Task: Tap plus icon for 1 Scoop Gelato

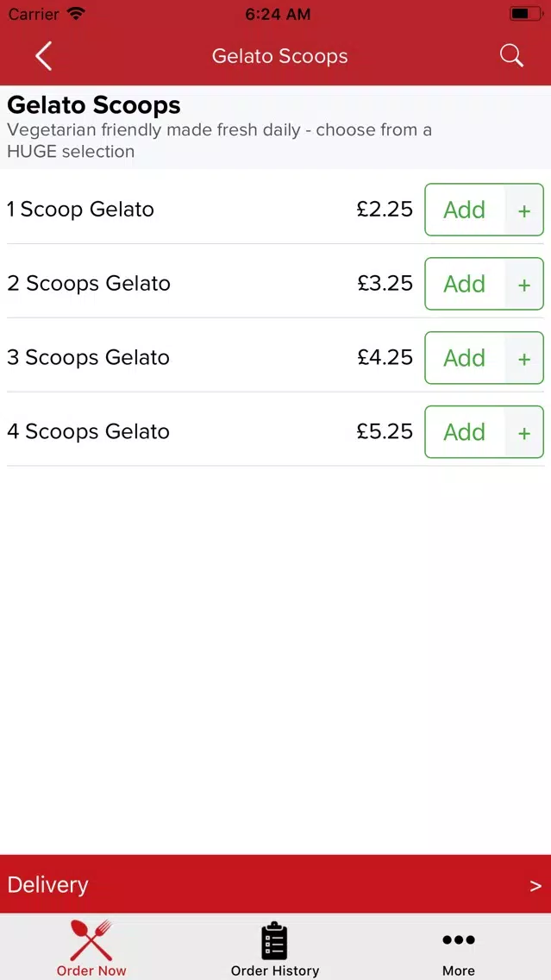Action: click(524, 210)
